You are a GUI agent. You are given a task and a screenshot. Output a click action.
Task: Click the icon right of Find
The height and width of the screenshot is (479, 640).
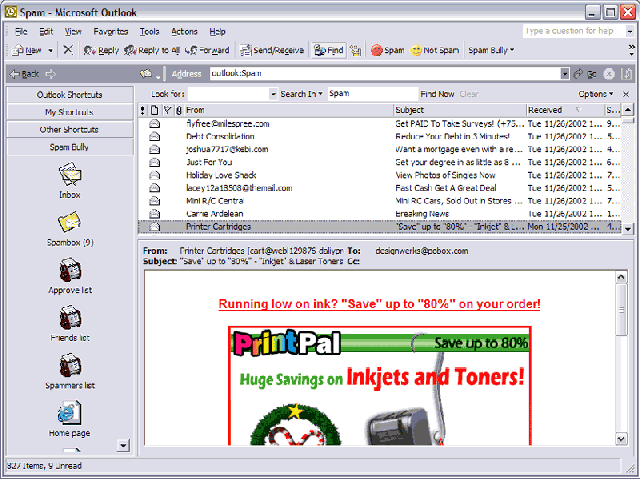[356, 51]
